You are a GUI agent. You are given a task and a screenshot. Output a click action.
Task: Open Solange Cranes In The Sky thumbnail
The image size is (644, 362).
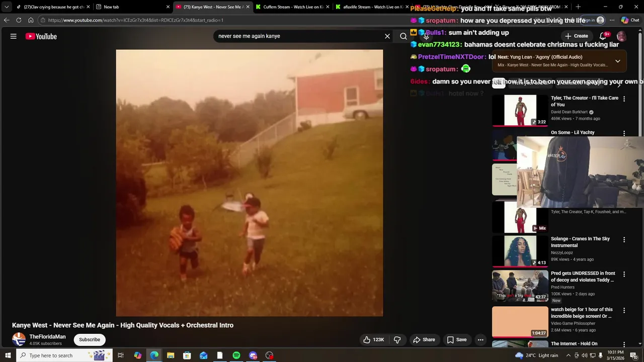coord(520,251)
